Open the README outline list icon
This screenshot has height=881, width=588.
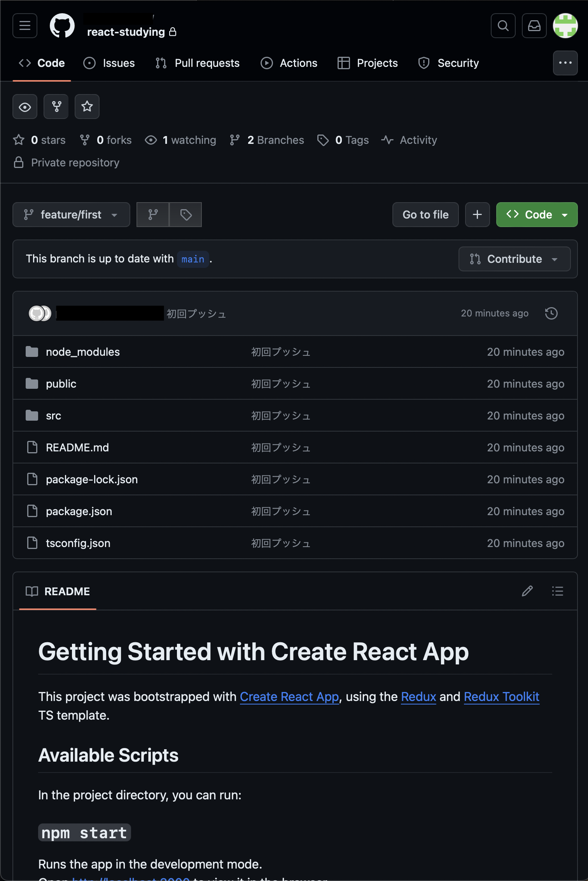[558, 591]
